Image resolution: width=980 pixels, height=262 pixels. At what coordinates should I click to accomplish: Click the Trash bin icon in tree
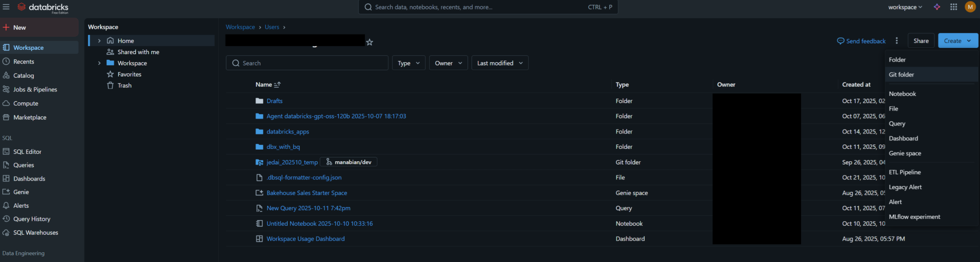(x=110, y=85)
